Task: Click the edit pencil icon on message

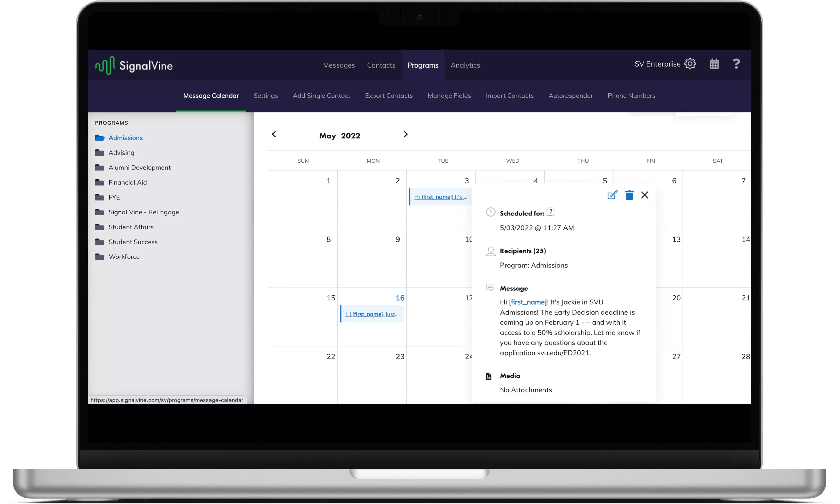Action: [613, 194]
